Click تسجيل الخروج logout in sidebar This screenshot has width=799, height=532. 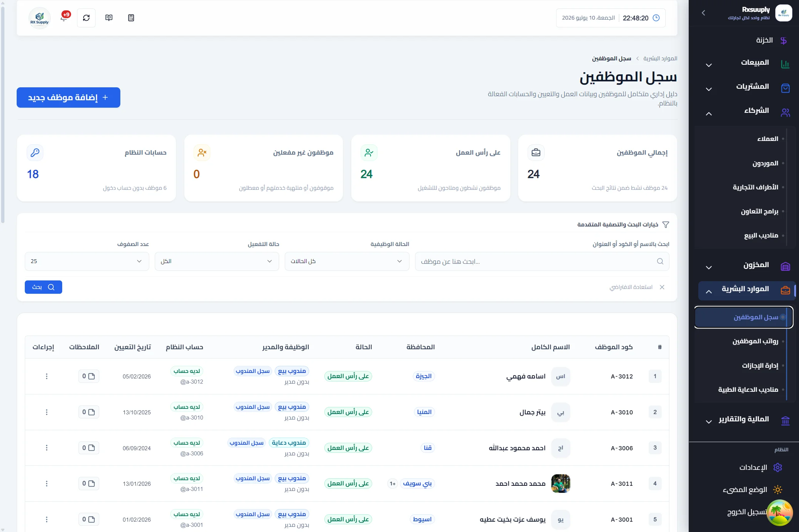tap(747, 512)
